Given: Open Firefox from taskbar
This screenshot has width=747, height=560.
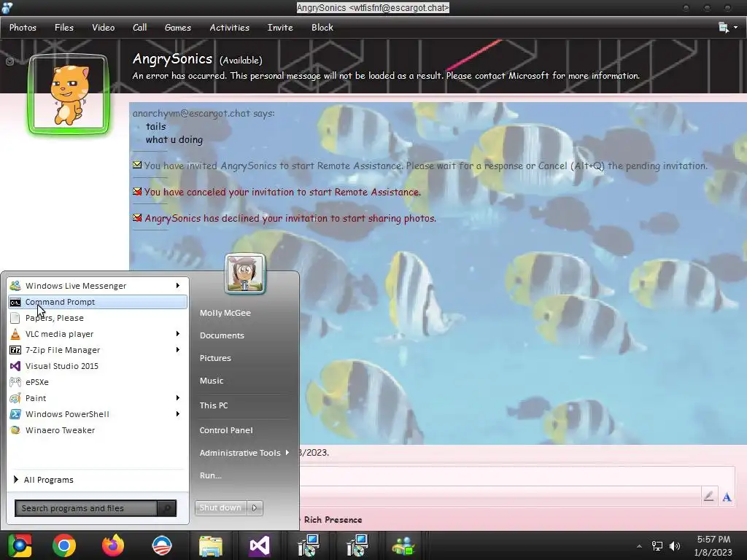Looking at the screenshot, I should pos(113,545).
